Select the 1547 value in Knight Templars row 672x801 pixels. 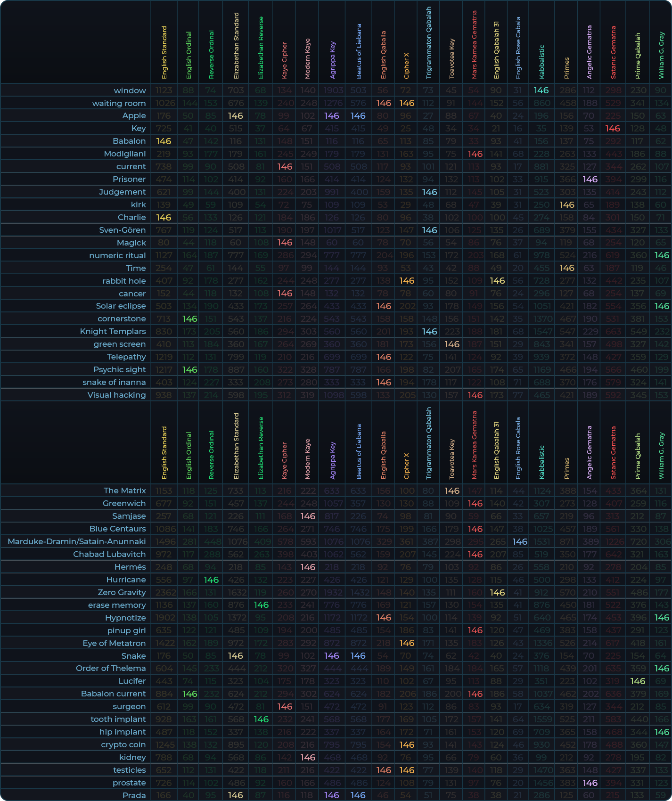541,332
